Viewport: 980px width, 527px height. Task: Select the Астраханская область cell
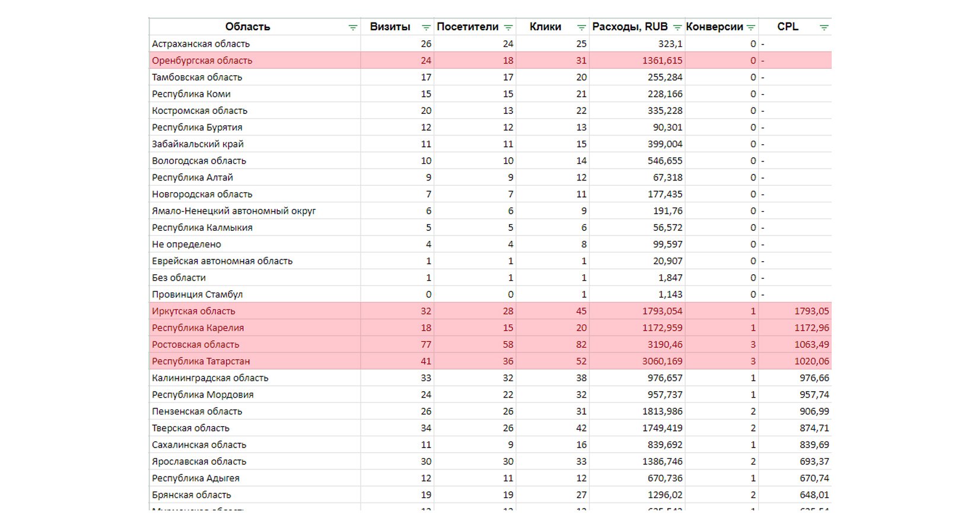click(201, 44)
